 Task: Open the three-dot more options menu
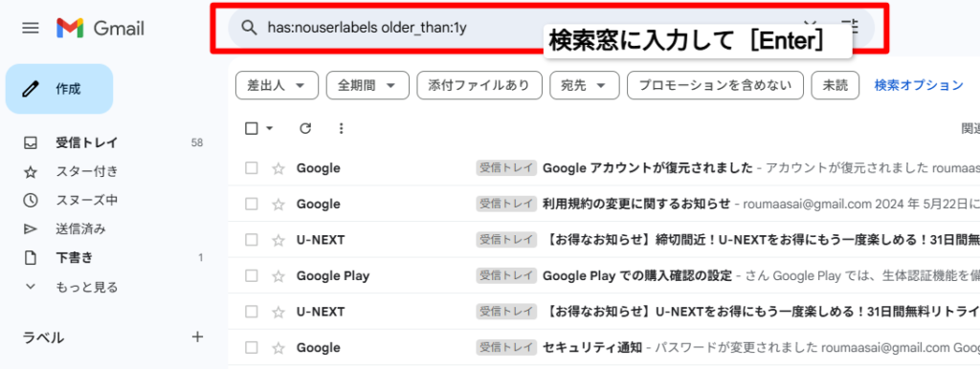(341, 129)
